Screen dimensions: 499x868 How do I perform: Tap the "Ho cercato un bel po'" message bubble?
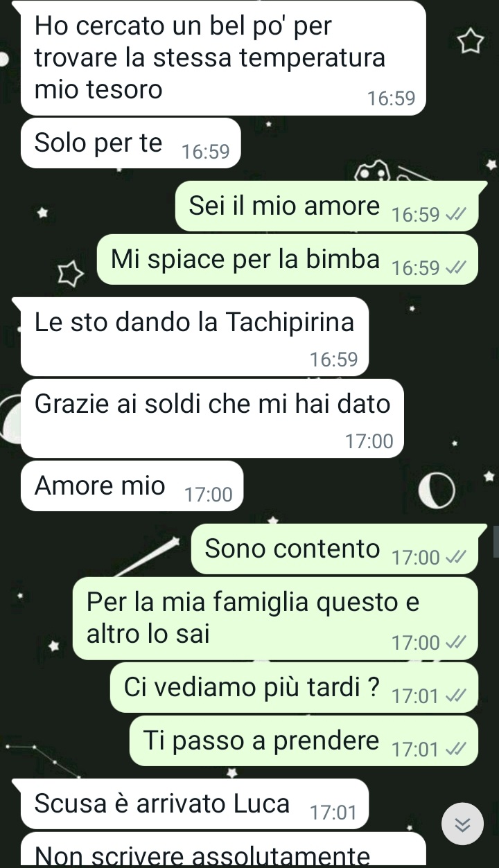223,58
